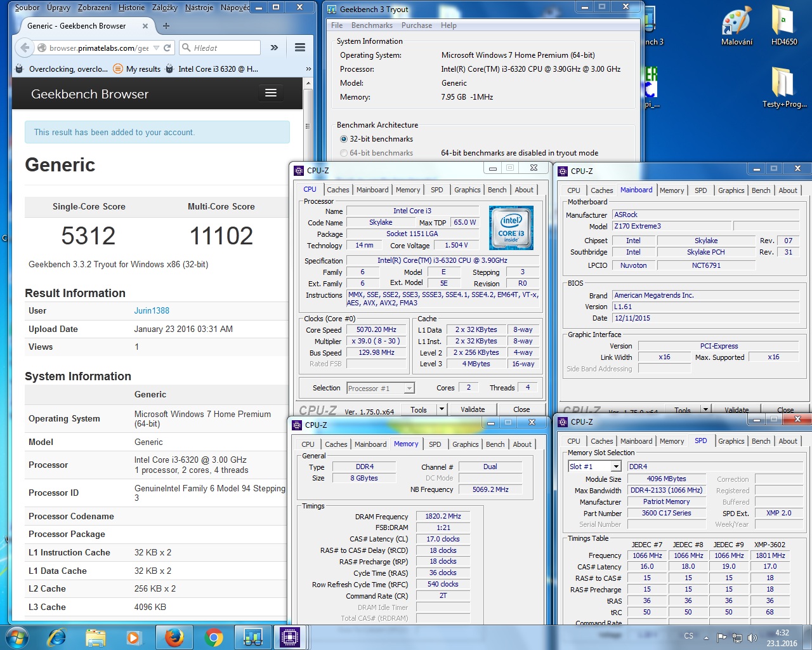This screenshot has width=812, height=650.
Task: Click the Geekbench Browser header link
Action: pyautogui.click(x=89, y=94)
